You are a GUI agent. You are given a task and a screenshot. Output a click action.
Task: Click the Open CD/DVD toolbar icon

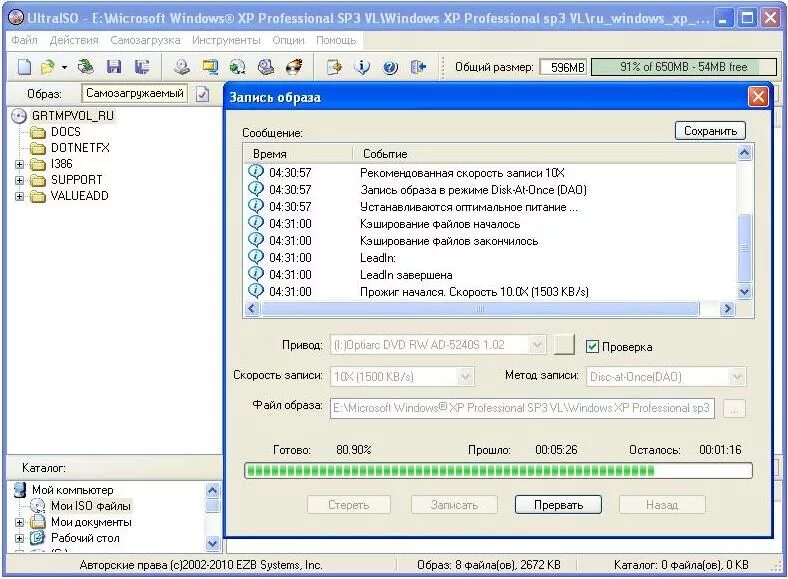pos(86,67)
